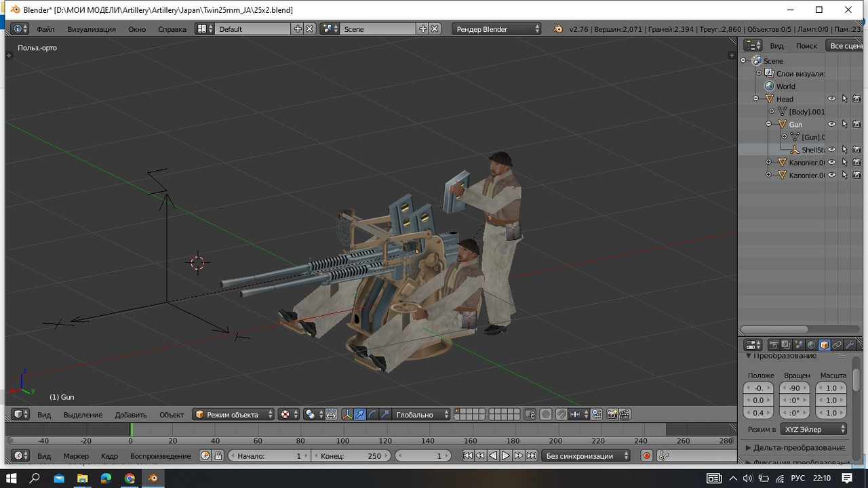Open the XYZ Эйлер rotation mode dropdown

pyautogui.click(x=814, y=429)
